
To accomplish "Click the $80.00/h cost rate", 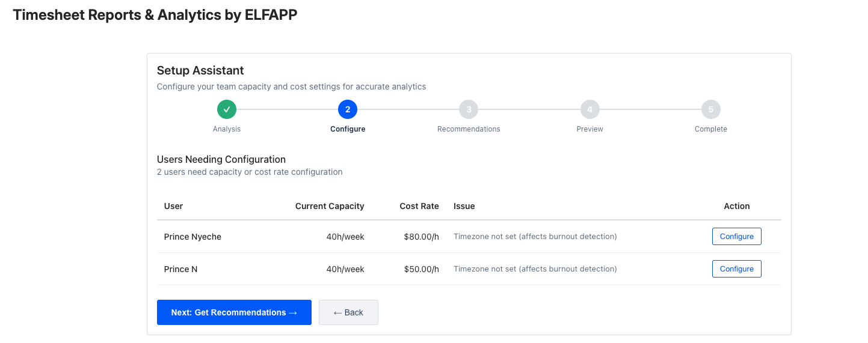I will 422,237.
